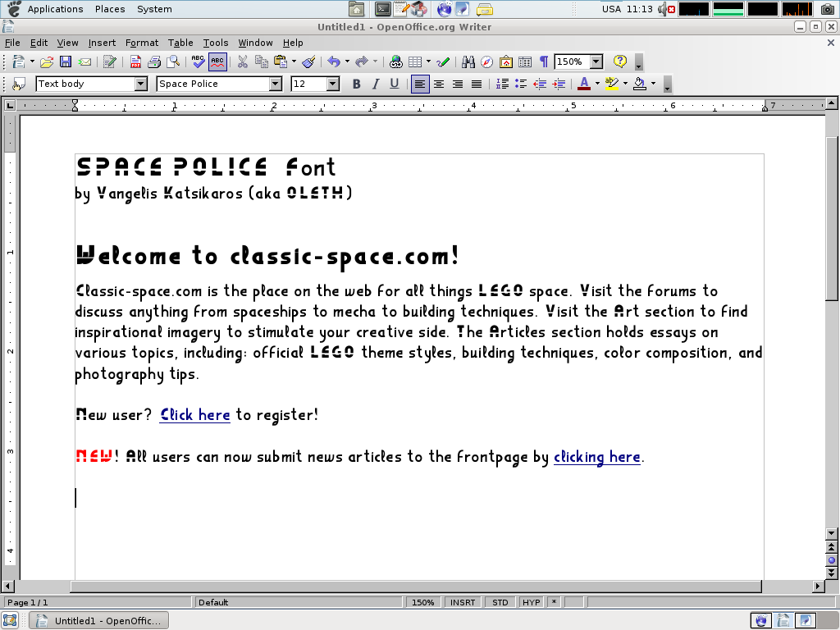840x630 pixels.
Task: Center the paragraph
Action: pyautogui.click(x=439, y=84)
